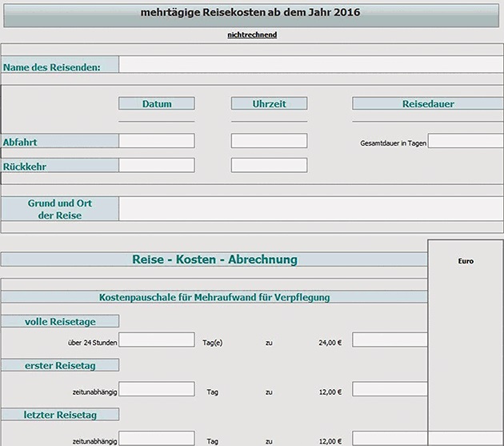Select the Abfahrt date field
504x446 pixels.
(157, 141)
